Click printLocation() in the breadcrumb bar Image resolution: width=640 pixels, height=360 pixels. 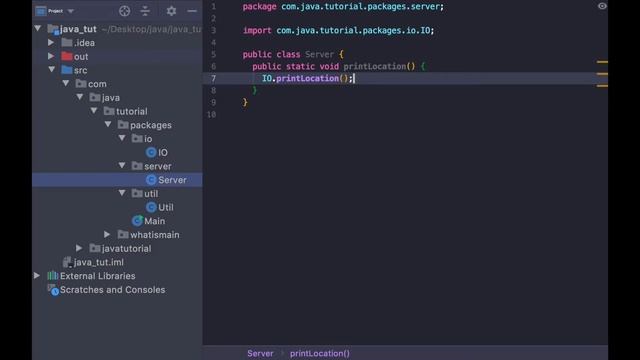click(x=320, y=353)
